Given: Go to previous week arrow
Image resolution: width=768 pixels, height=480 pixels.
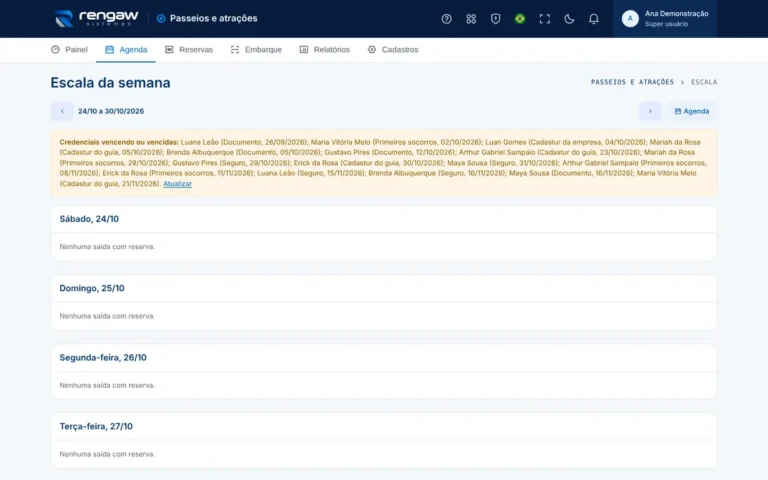Looking at the screenshot, I should pyautogui.click(x=62, y=111).
